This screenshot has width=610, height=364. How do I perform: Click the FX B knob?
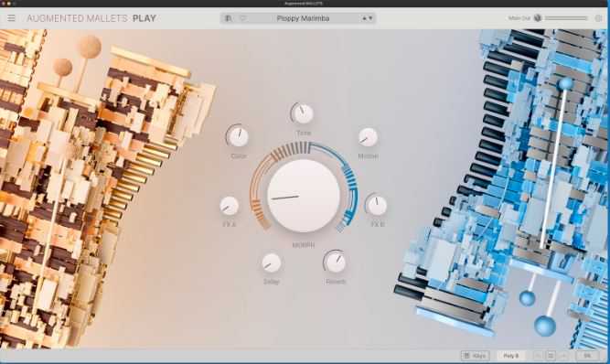click(377, 205)
